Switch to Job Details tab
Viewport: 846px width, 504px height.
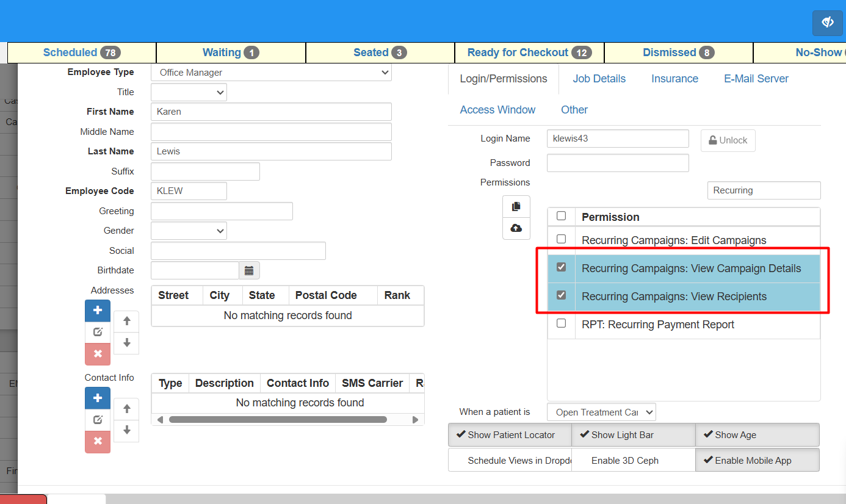point(599,79)
